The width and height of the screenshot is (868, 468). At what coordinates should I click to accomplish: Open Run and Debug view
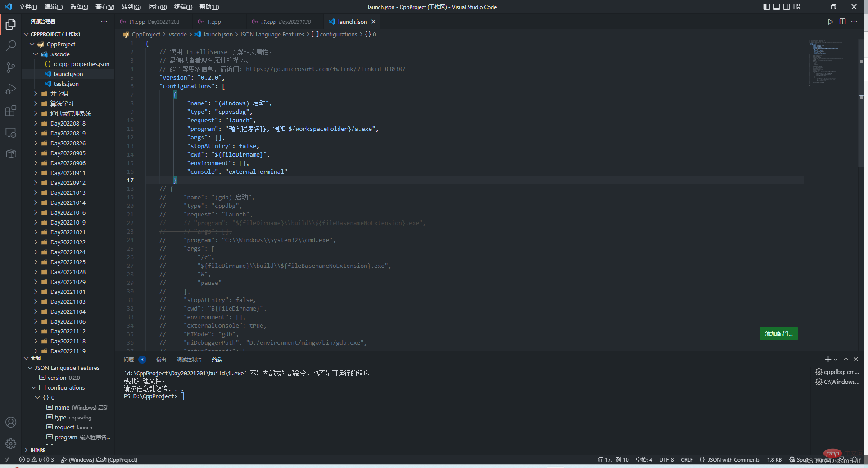11,89
